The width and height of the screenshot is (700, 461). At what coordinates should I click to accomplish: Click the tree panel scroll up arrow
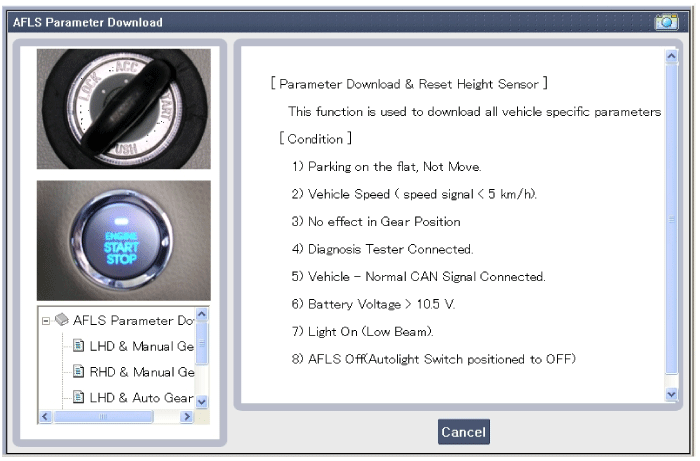[203, 315]
